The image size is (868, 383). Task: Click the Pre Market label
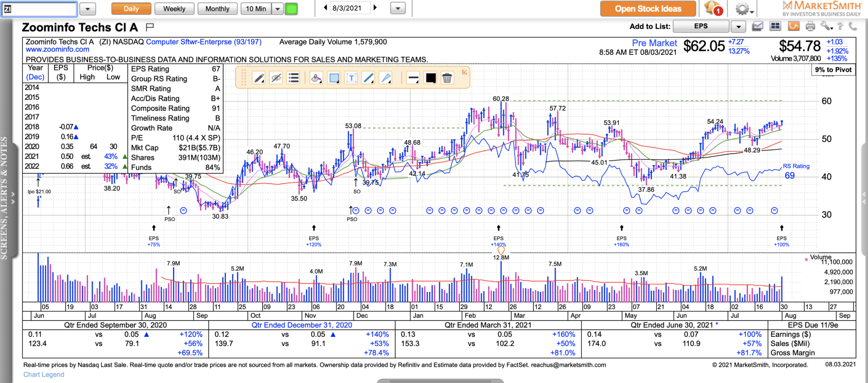654,43
